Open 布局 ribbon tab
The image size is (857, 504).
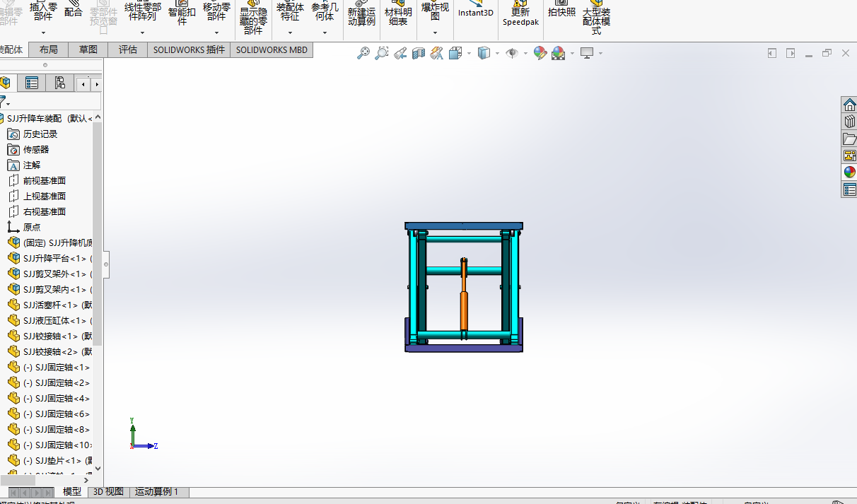49,50
